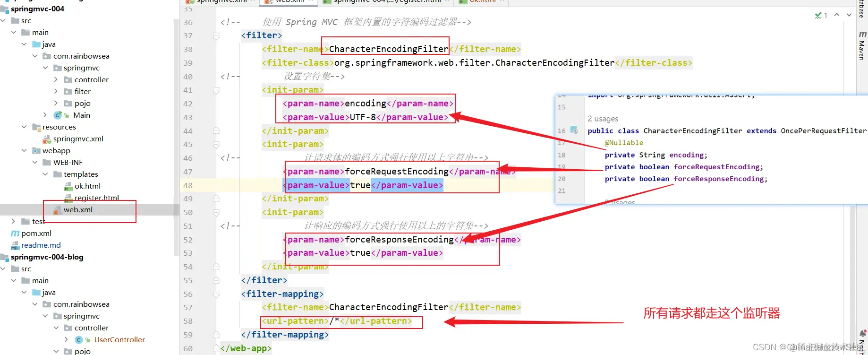Go to previous highlighted problem arrow
Viewport: 868px width, 355px height.
[837, 15]
